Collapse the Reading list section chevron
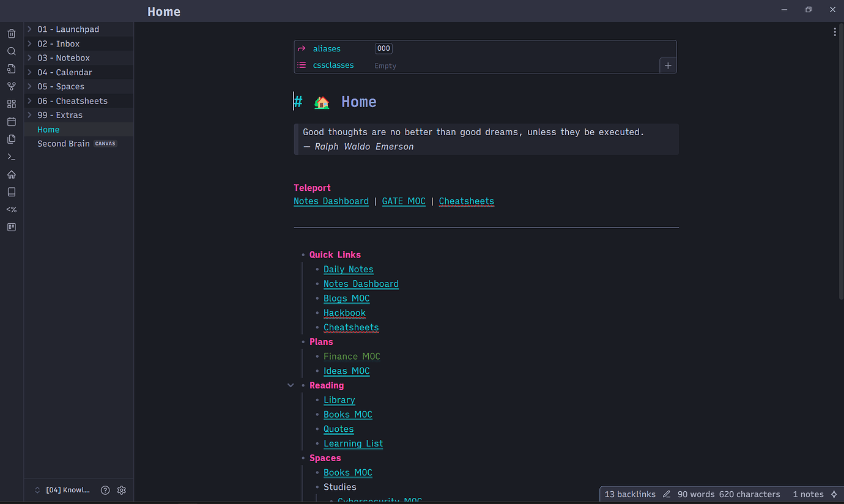Viewport: 844px width, 504px height. click(x=291, y=385)
